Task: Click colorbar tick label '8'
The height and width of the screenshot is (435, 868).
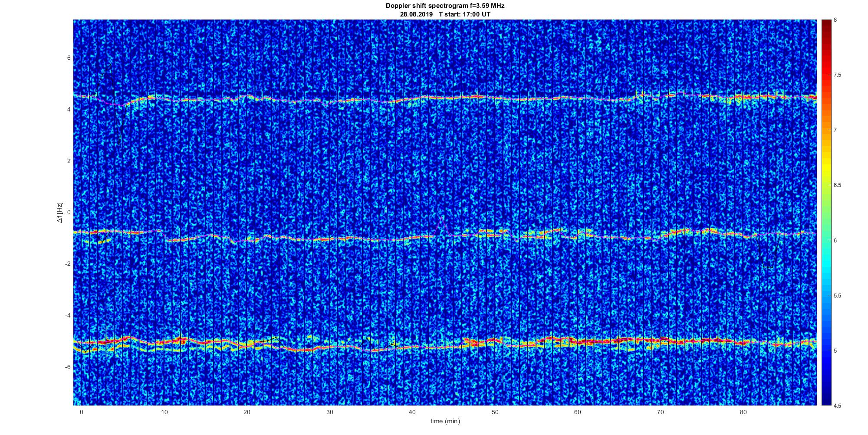Action: click(835, 20)
